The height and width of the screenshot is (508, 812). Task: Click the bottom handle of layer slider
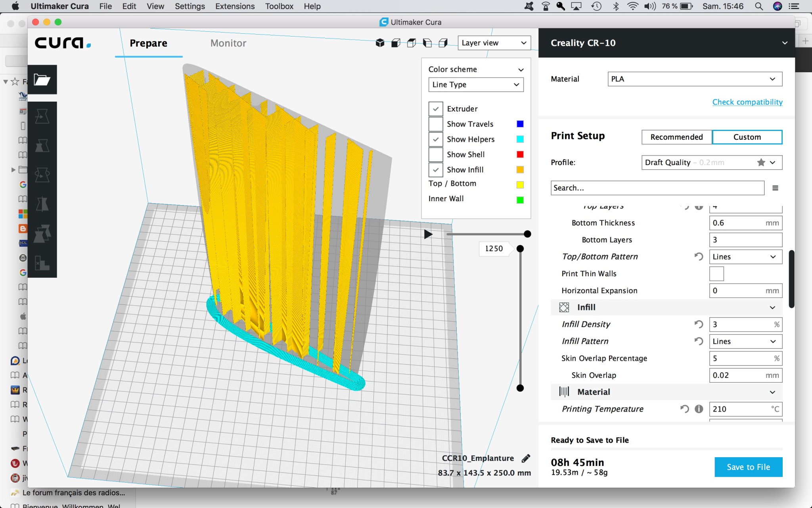[520, 388]
